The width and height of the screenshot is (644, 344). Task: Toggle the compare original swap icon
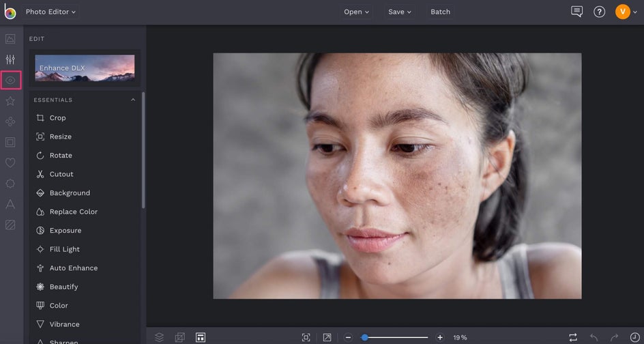pyautogui.click(x=573, y=337)
